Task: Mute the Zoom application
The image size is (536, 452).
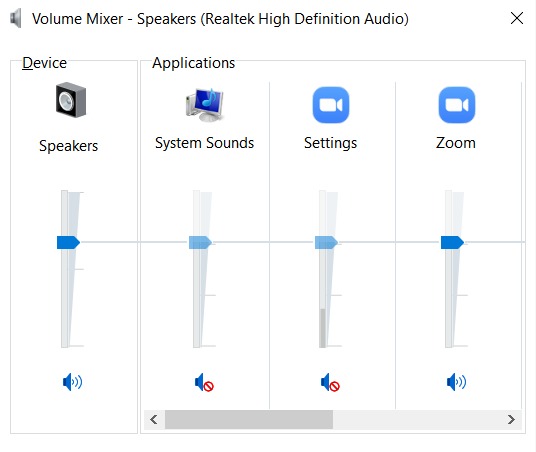Action: click(x=456, y=382)
